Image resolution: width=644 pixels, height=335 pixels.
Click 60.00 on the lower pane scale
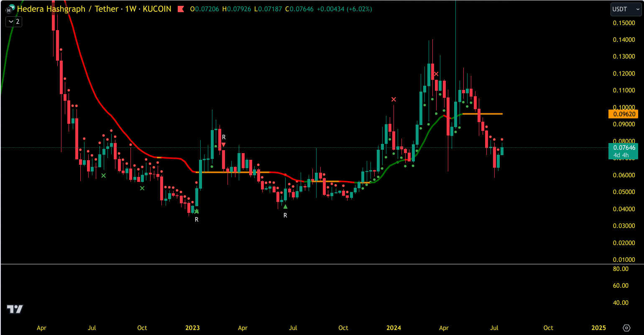click(621, 286)
